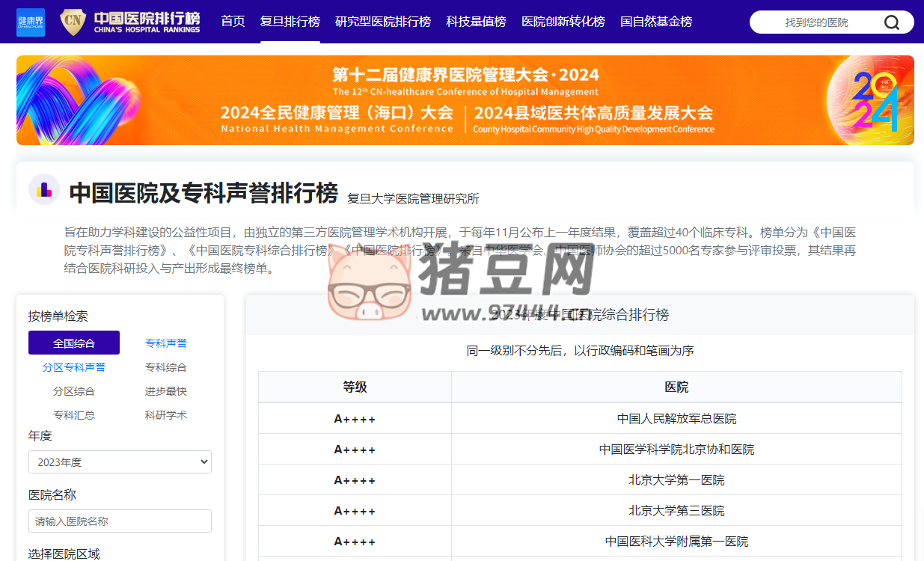Select the 全国综合 ranking filter

pyautogui.click(x=74, y=343)
